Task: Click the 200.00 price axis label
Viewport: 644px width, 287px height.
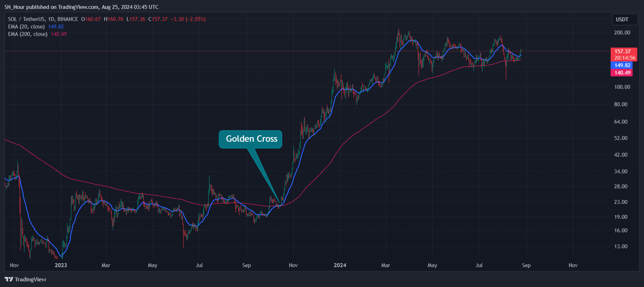Action: 622,33
